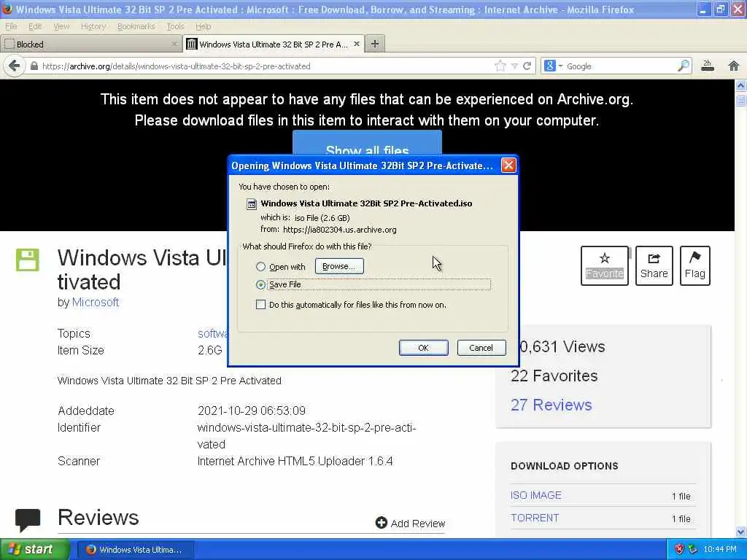Screen dimensions: 747x560
Task: Open the Bookmarks menu
Action: click(136, 26)
